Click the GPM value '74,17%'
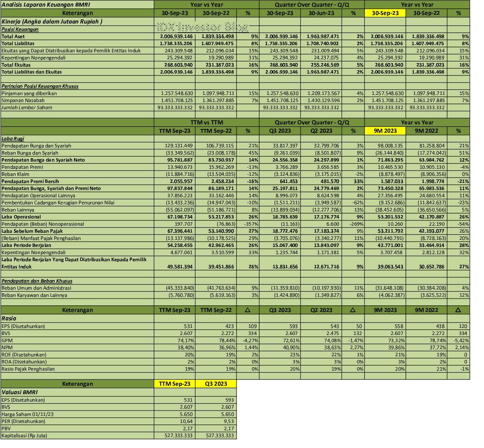The image size is (484, 448). click(186, 341)
